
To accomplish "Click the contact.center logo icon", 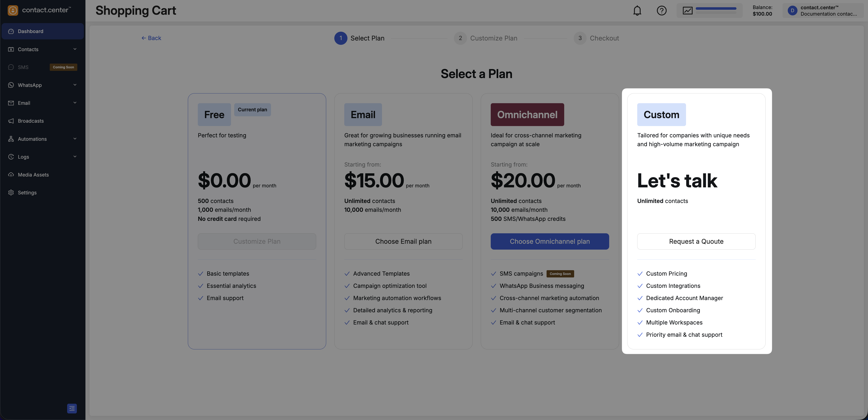I will pyautogui.click(x=13, y=10).
